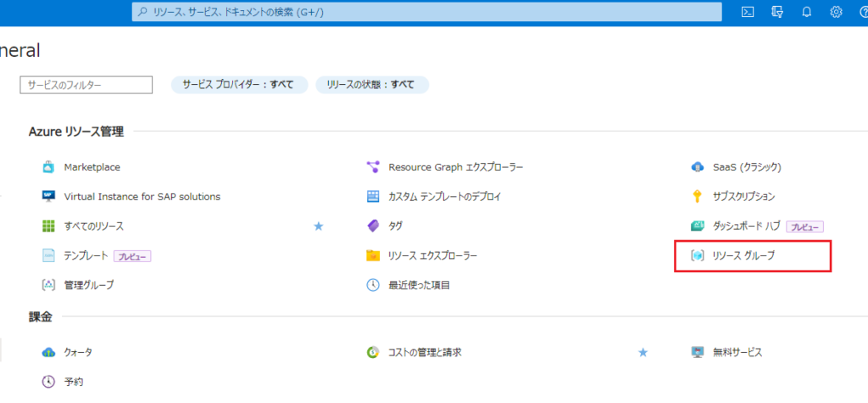The image size is (868, 403).
Task: Open the 無料サービス text label
Action: point(737,352)
